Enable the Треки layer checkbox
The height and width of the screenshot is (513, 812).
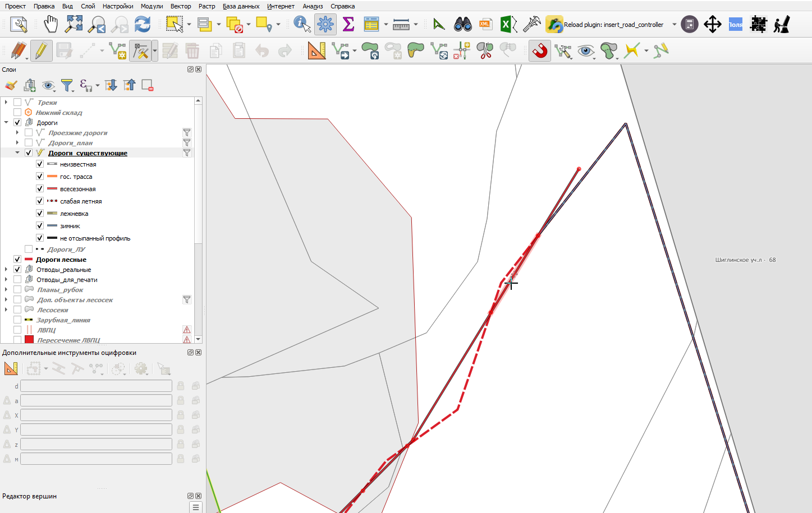pyautogui.click(x=17, y=103)
